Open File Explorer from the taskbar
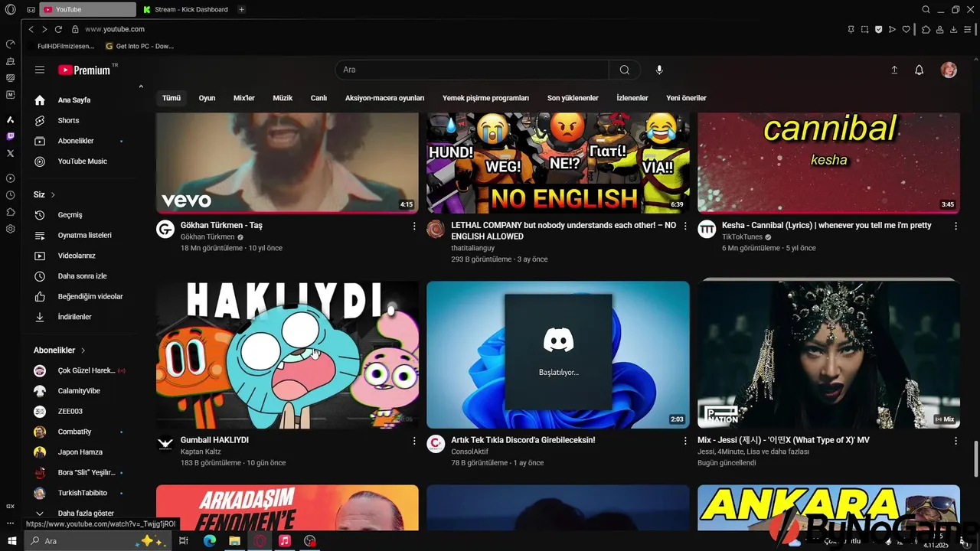The width and height of the screenshot is (980, 551). (234, 541)
